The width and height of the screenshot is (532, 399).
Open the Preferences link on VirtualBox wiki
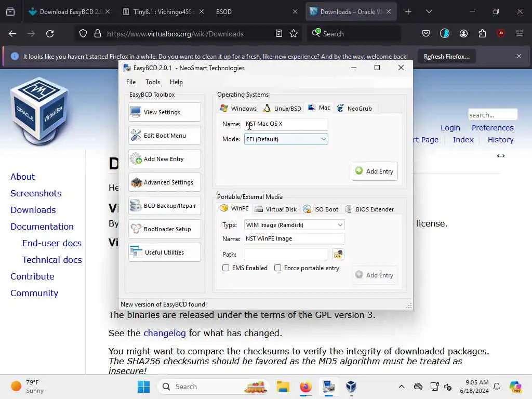[493, 128]
